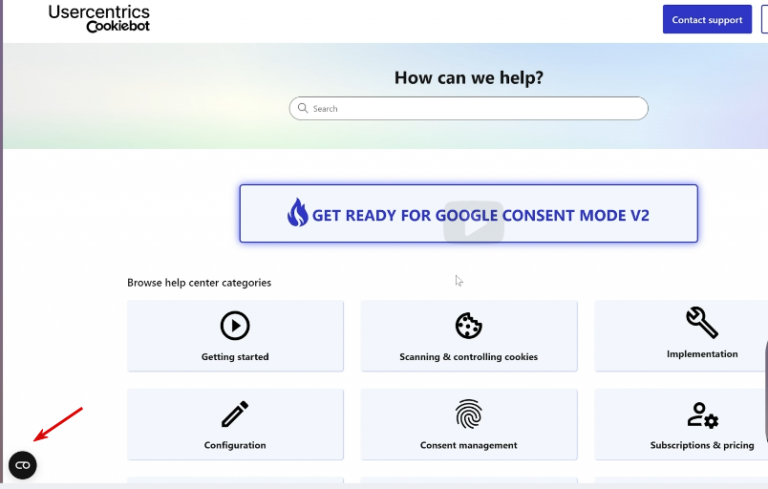The width and height of the screenshot is (768, 489).
Task: Open the Cookiebot consent widget button
Action: 23,465
